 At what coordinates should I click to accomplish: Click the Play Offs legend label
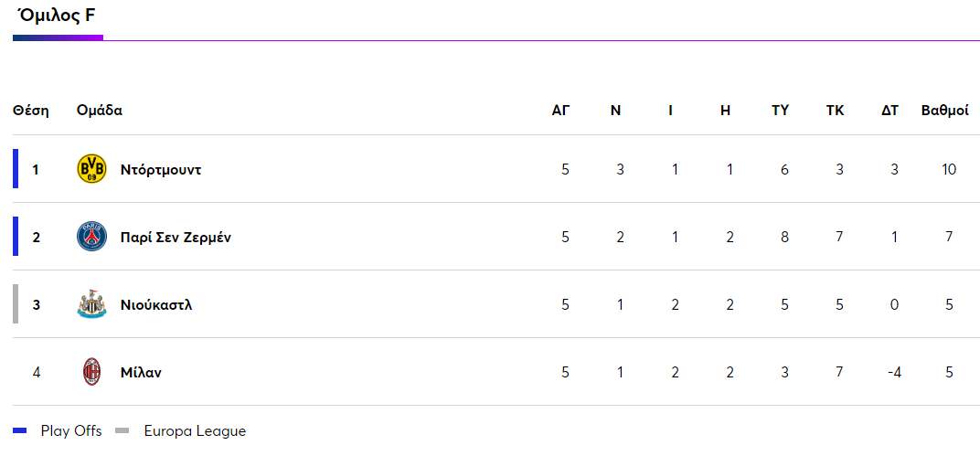click(71, 431)
